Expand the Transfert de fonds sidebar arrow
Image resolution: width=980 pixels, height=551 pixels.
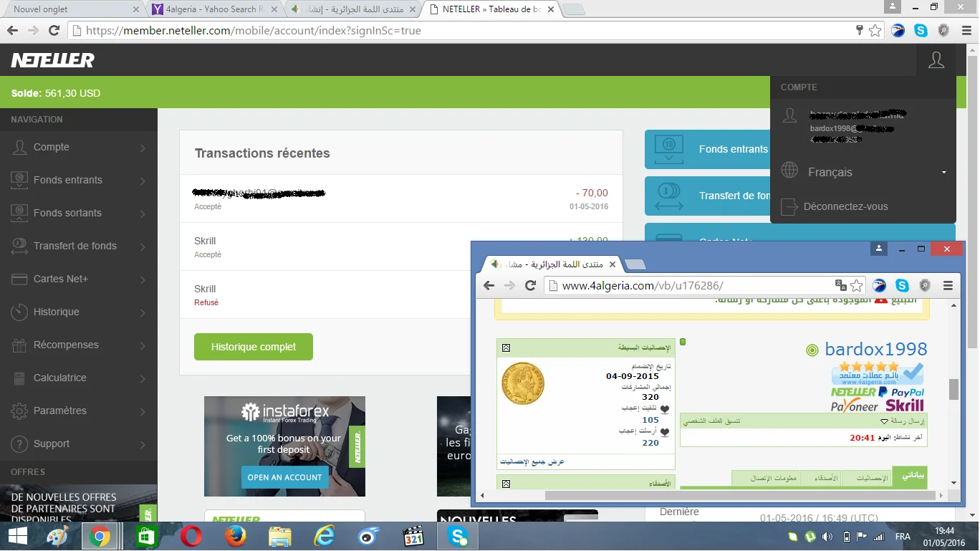(x=143, y=247)
